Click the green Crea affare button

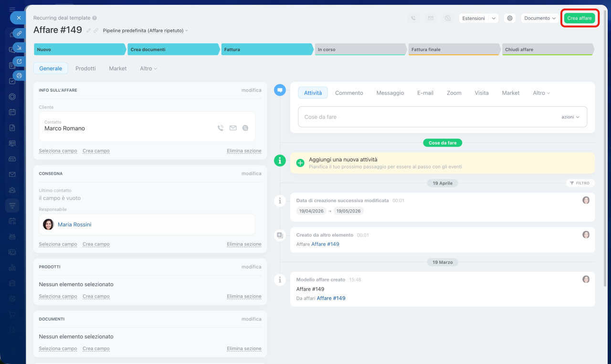tap(579, 18)
